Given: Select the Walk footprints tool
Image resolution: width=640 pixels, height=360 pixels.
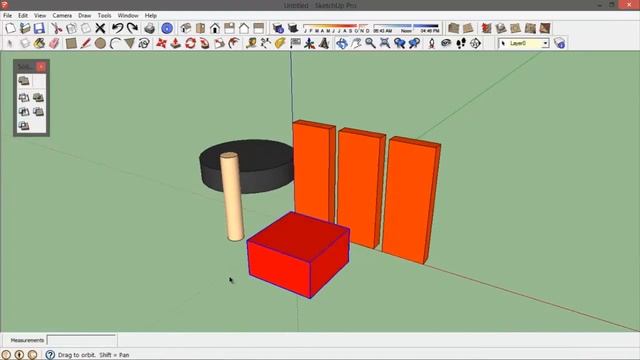Looking at the screenshot, I should point(461,43).
